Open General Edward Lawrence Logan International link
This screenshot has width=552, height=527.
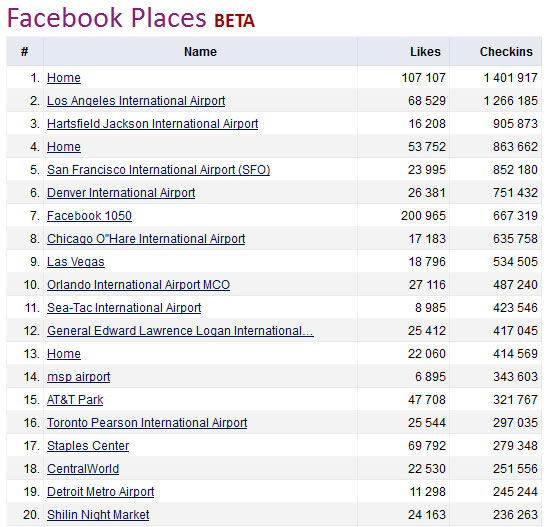[180, 331]
